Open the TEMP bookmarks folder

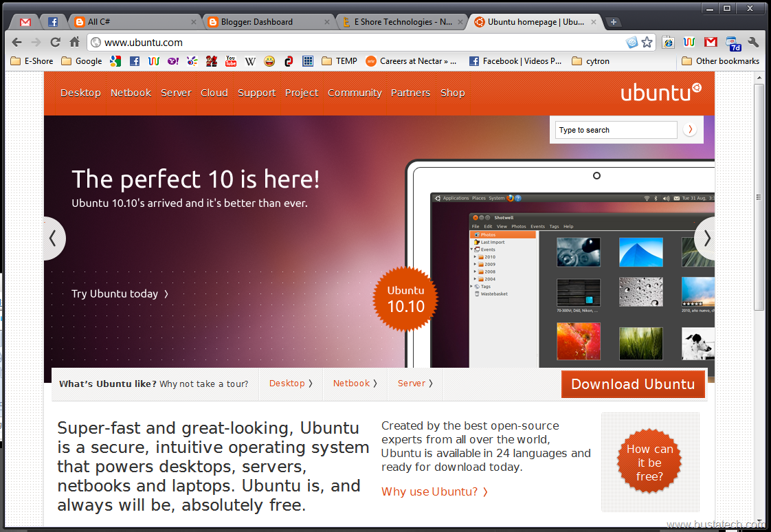pos(339,61)
